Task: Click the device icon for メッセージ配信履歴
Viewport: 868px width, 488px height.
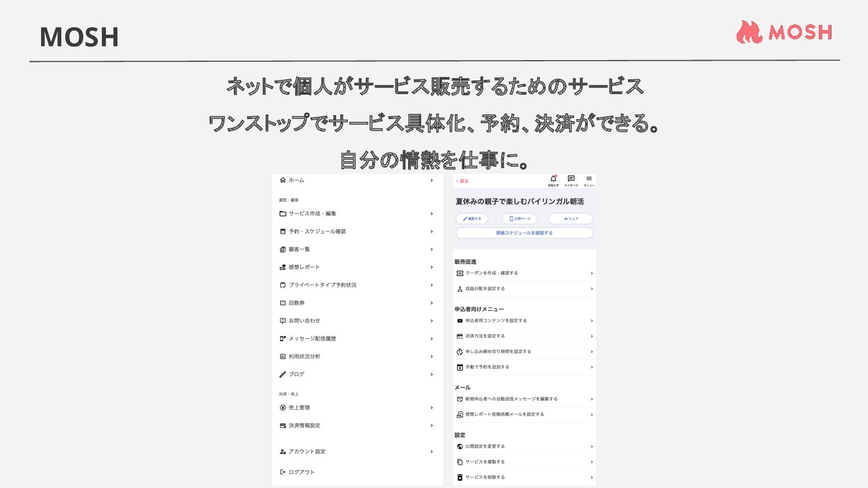Action: tap(282, 339)
